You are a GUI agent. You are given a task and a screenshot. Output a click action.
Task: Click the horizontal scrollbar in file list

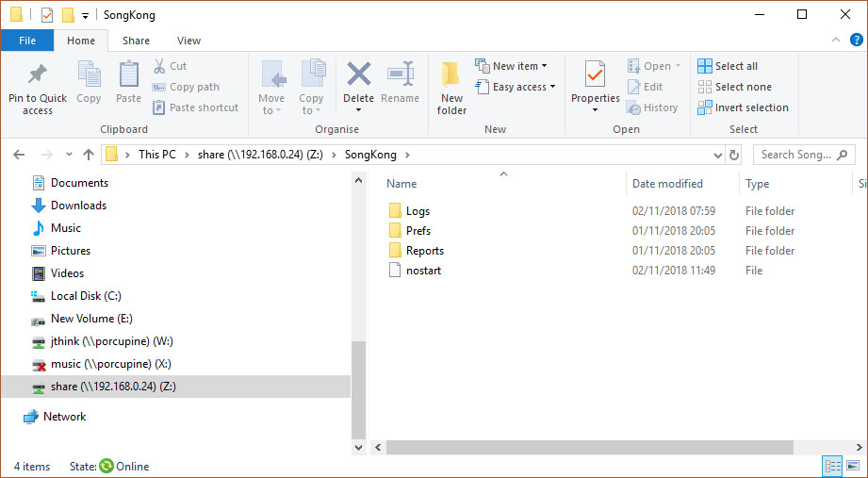pos(590,447)
